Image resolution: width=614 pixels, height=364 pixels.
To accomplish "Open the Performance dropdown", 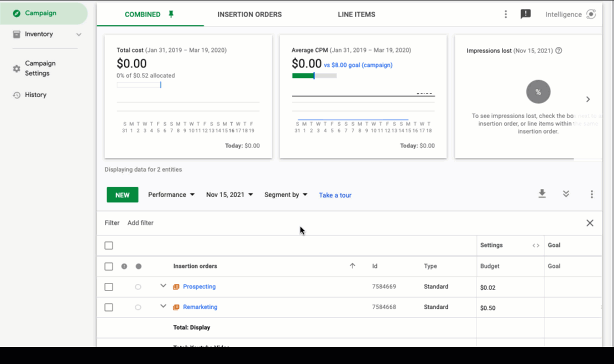I will pos(171,194).
